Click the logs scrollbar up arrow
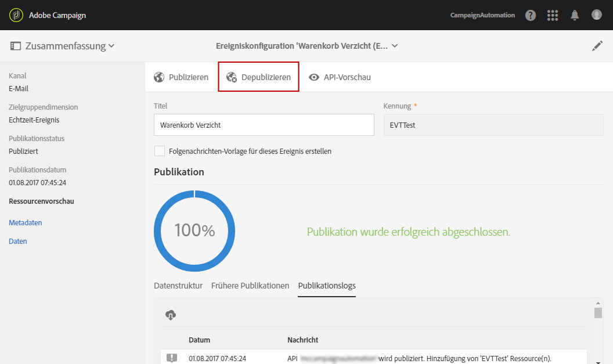The height and width of the screenshot is (364, 613). 598,303
